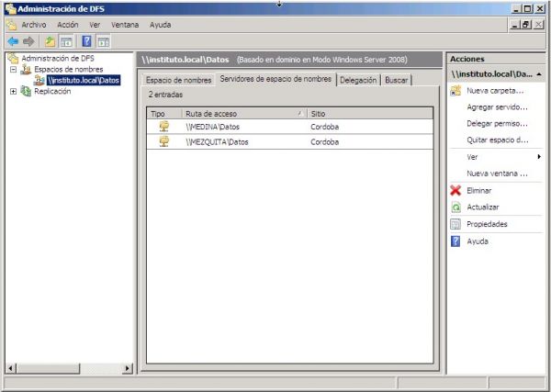Click the Ayuda question mark icon in Acciones

[455, 241]
